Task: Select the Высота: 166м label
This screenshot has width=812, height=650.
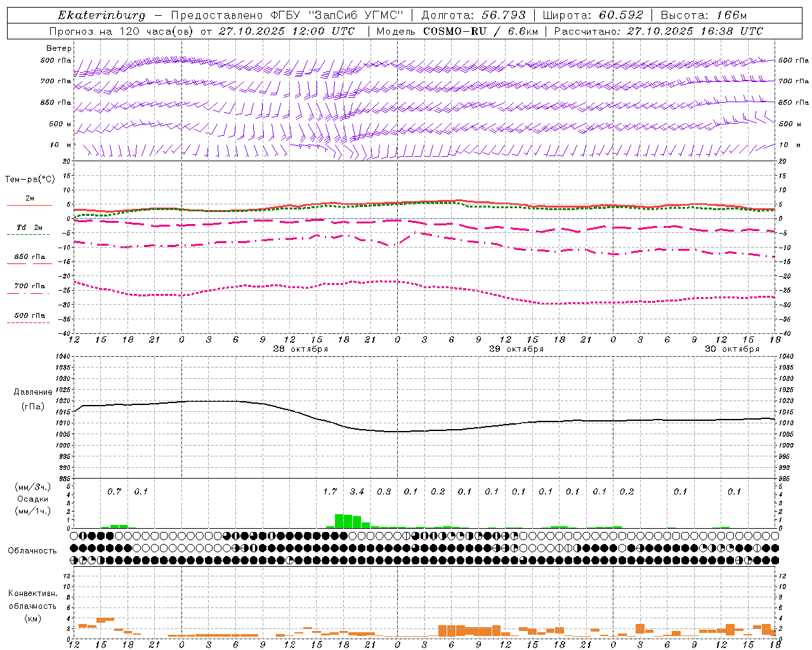Action: coord(704,15)
